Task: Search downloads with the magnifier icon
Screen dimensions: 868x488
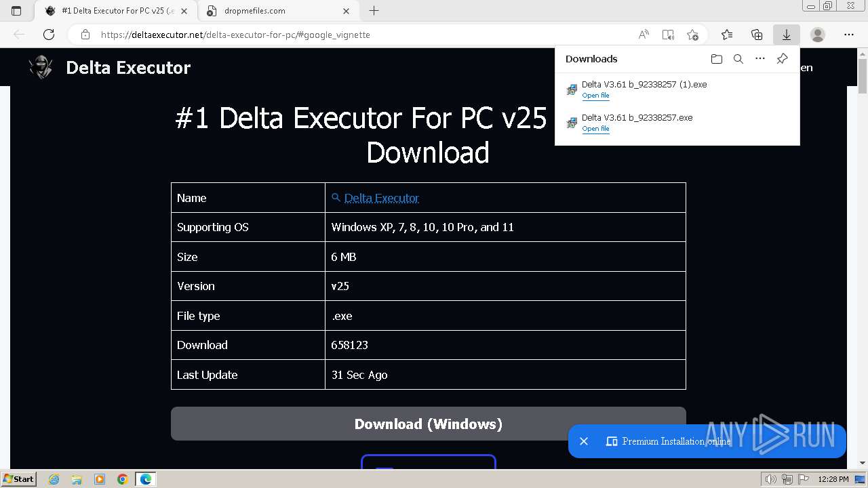Action: pos(738,59)
